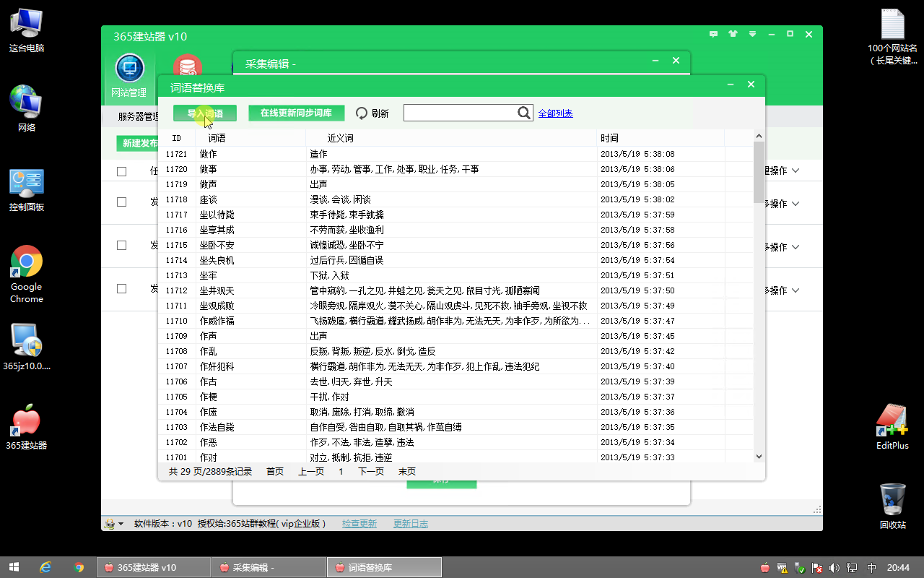Open the Windows Start button
This screenshot has width=924, height=578.
point(14,567)
